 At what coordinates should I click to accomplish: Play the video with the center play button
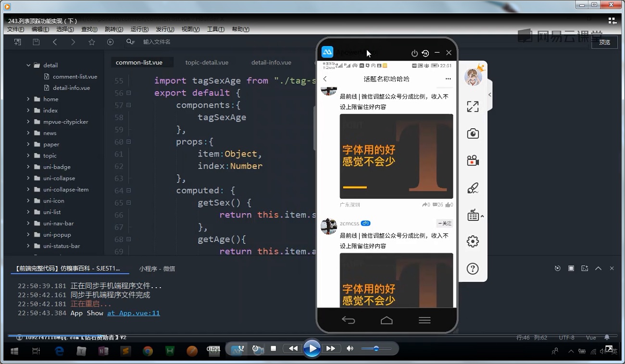pyautogui.click(x=312, y=349)
